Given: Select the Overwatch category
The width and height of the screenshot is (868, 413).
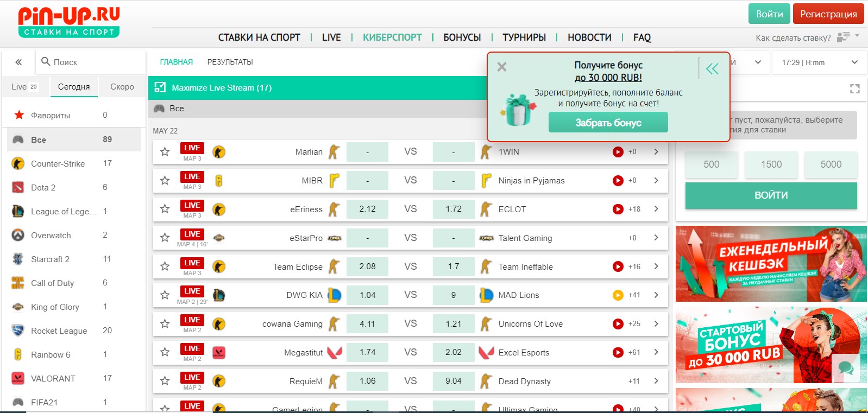Looking at the screenshot, I should click(74, 235).
